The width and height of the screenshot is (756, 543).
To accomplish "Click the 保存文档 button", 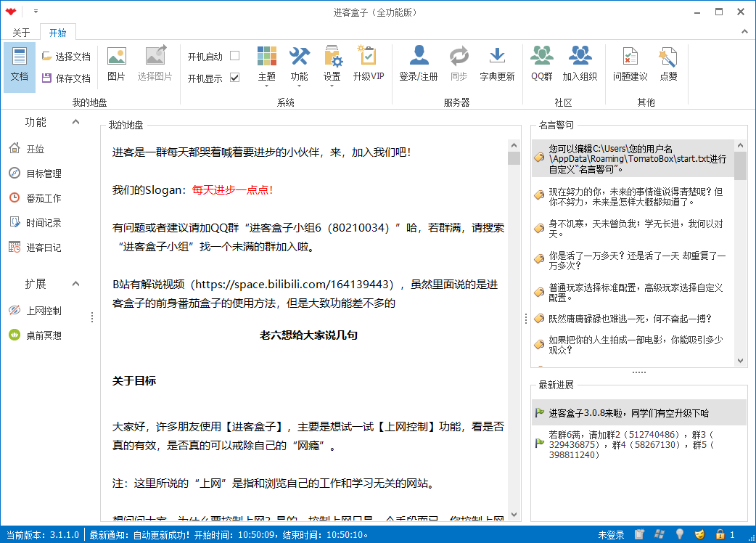I will 66,78.
